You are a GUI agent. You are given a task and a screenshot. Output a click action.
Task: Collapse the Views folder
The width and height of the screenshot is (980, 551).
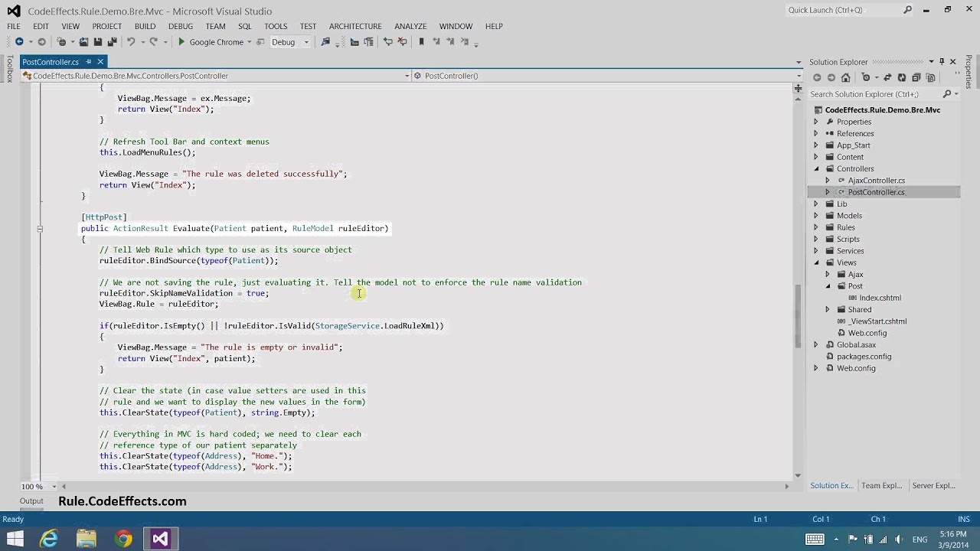816,262
